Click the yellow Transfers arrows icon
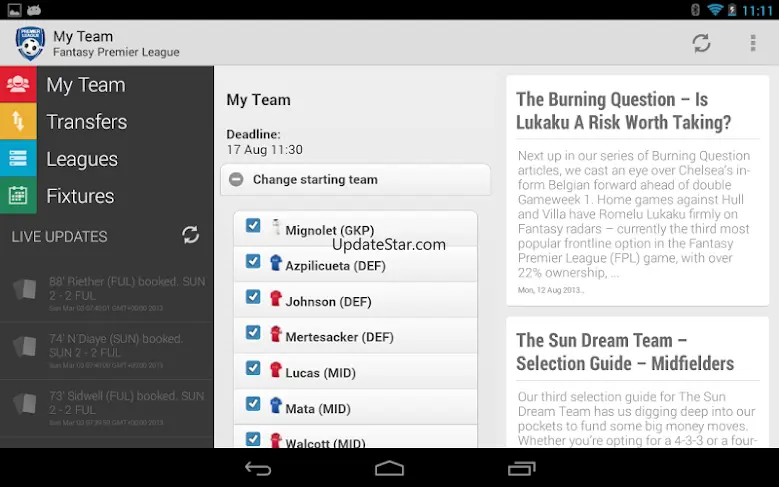 [x=18, y=121]
